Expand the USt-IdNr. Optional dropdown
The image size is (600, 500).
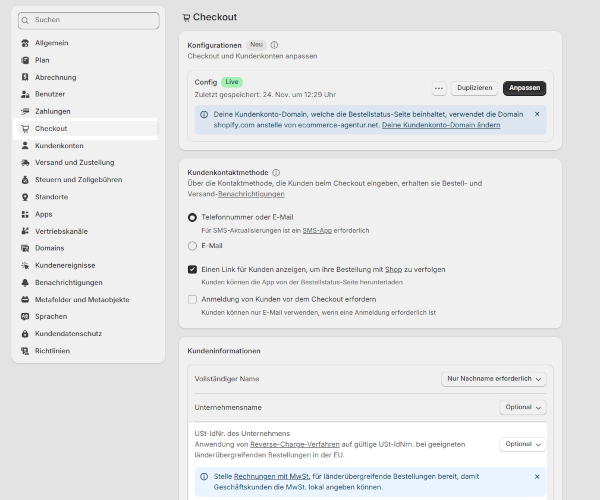(x=523, y=444)
